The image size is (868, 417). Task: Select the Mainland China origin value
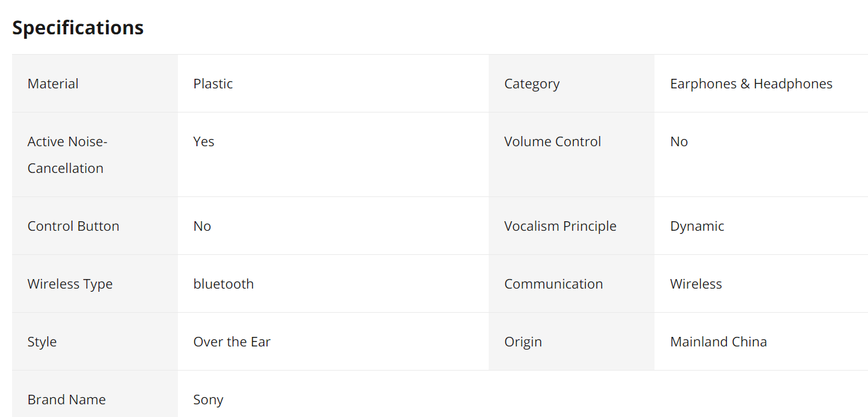click(x=718, y=342)
